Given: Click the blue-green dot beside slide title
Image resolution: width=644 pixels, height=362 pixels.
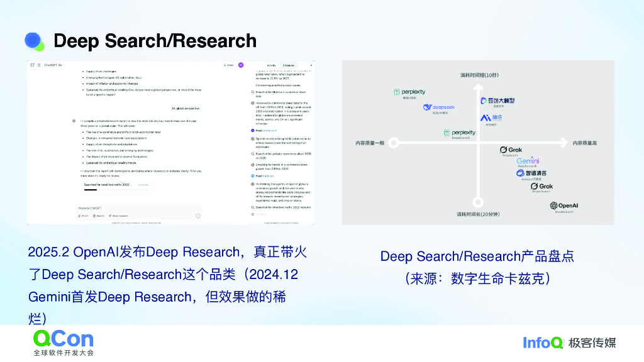Looking at the screenshot, I should pos(35,42).
